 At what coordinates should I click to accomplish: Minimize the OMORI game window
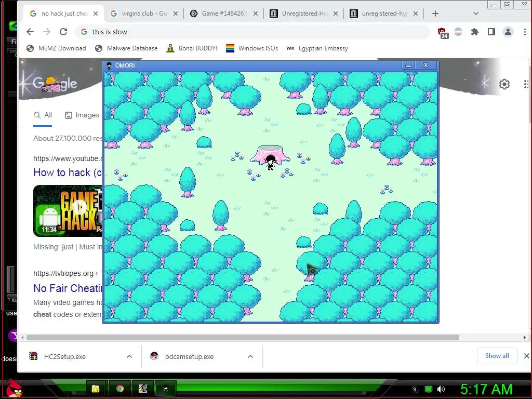tap(408, 65)
